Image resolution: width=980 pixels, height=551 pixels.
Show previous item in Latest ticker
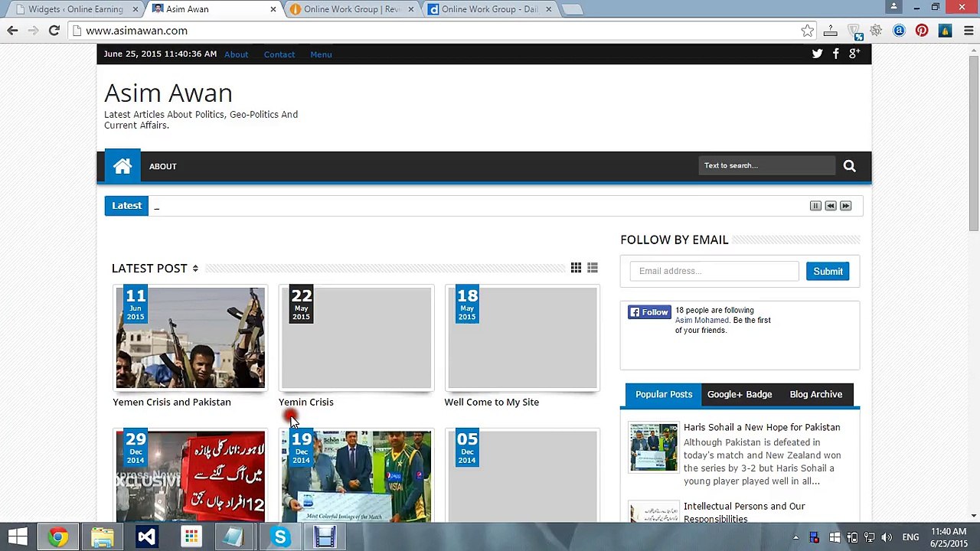click(831, 206)
